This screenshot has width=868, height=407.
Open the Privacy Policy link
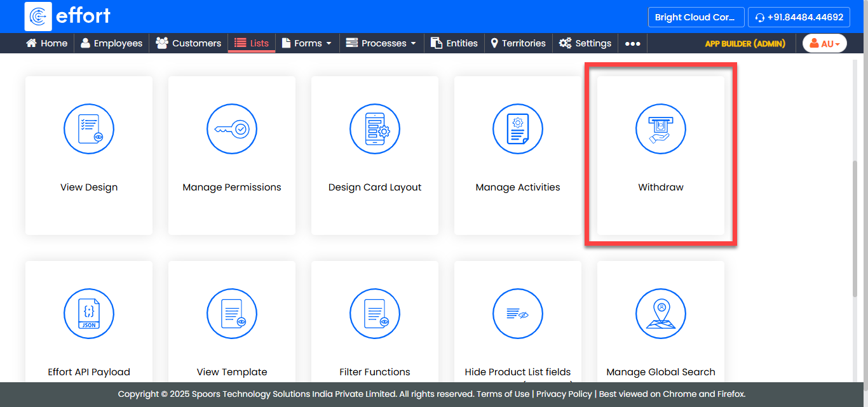pyautogui.click(x=564, y=394)
